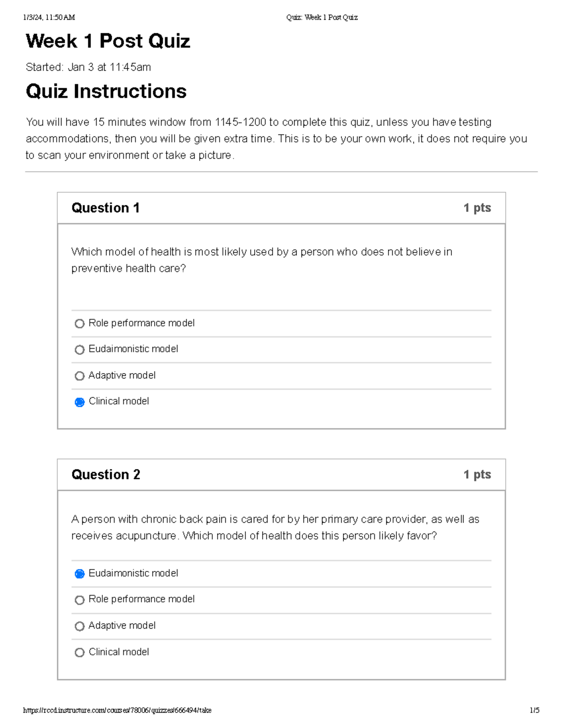Click the Quiz Instructions heading
The width and height of the screenshot is (563, 728).
[x=106, y=92]
